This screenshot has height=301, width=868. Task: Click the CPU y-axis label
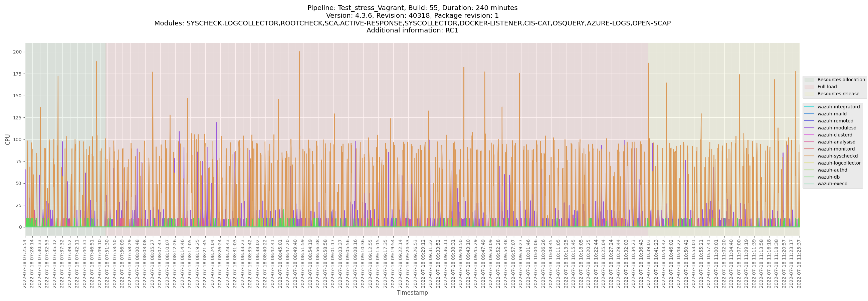point(8,139)
